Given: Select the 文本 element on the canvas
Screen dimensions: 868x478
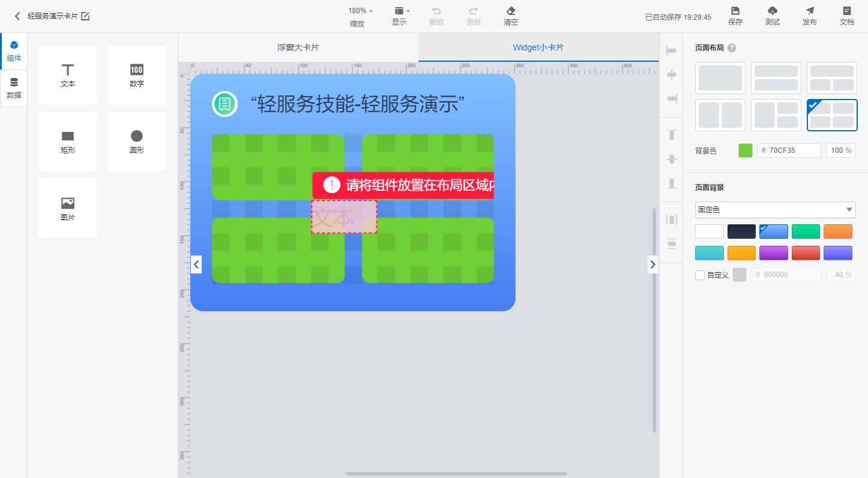Looking at the screenshot, I should point(344,217).
